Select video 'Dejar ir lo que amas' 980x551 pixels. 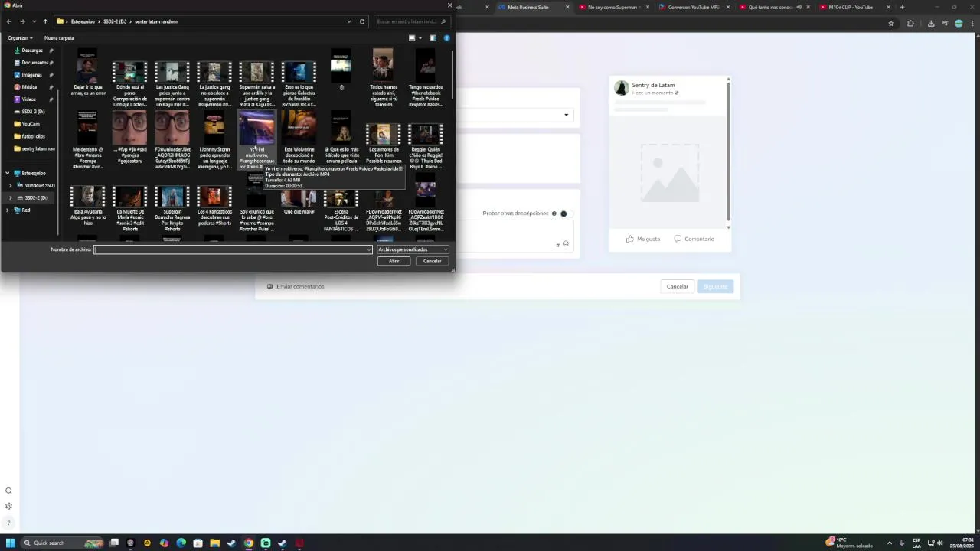88,73
